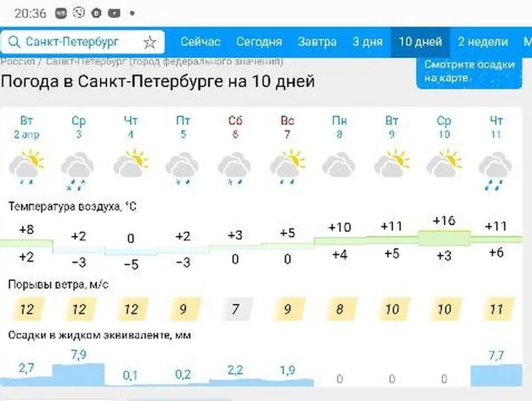
Task: Click the weather icon for Tuesday 2 April
Action: coord(27,166)
